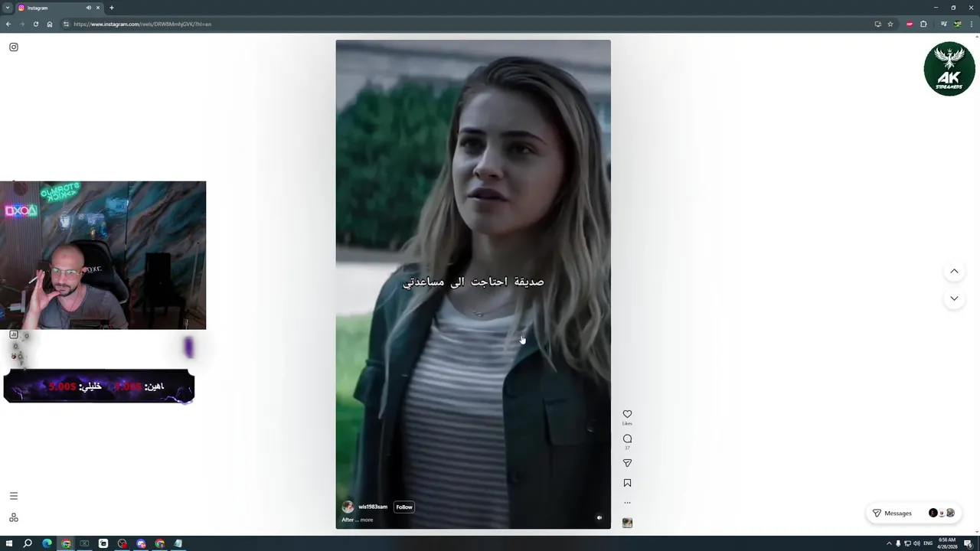Open taskbar clock and date
This screenshot has width=980, height=551.
point(947,543)
